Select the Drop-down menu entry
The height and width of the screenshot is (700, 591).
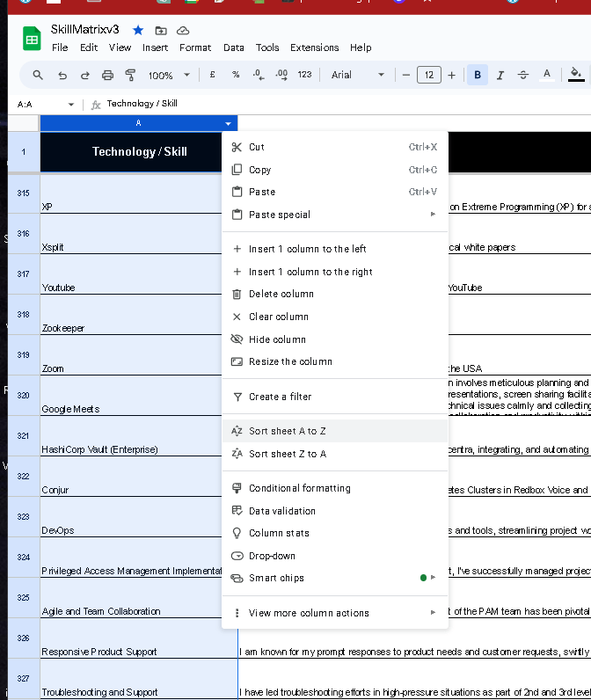click(x=335, y=556)
